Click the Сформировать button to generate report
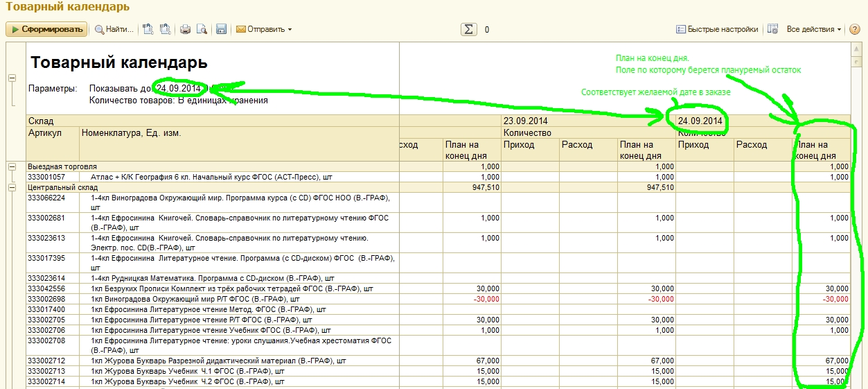Screen dimensions: 868x389 point(46,29)
